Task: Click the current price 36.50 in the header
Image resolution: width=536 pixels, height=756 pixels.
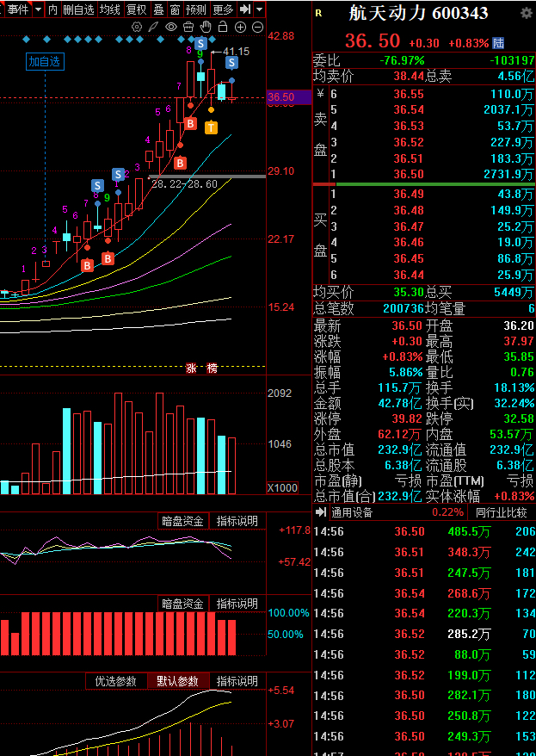Action: coord(373,41)
